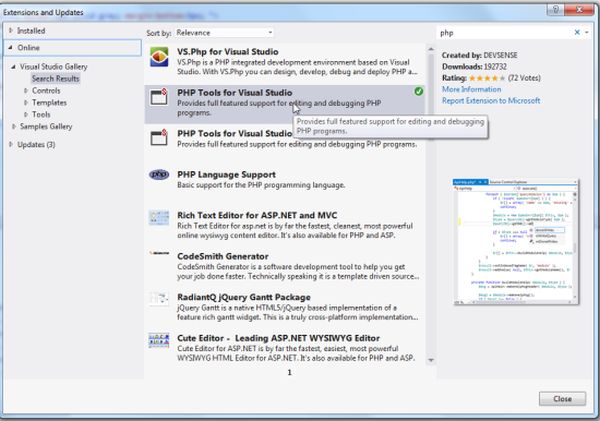Select the Templates tree item
This screenshot has height=421, width=600.
49,103
